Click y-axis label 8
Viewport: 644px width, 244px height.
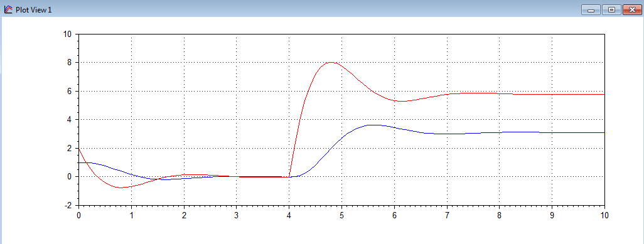point(70,63)
